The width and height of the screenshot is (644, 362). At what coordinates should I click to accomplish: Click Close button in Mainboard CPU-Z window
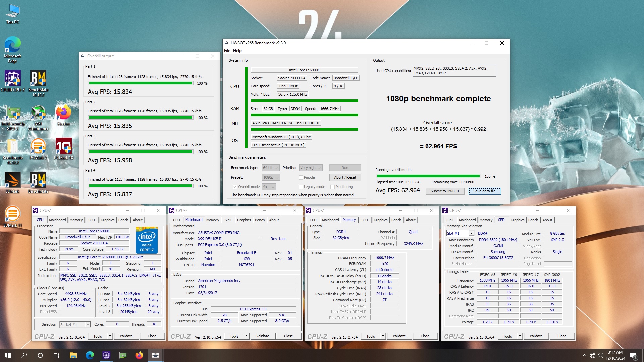(x=288, y=336)
